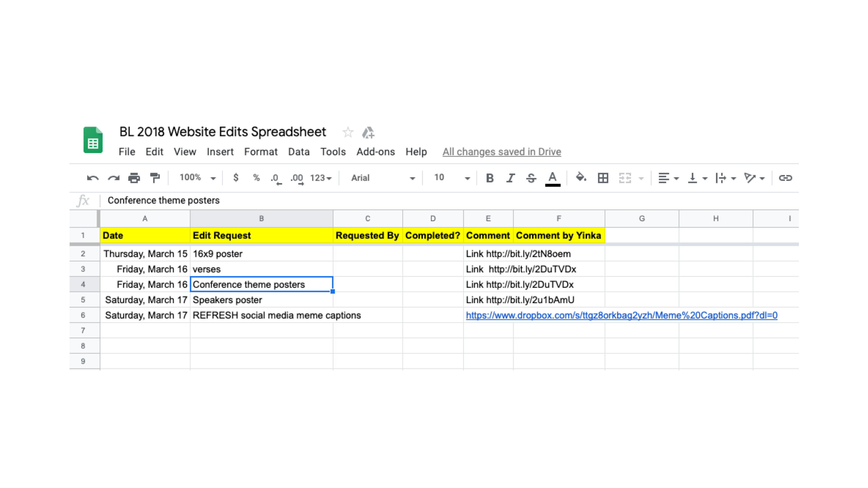Open the 123 number format dropdown
The image size is (868, 488).
[x=321, y=178]
